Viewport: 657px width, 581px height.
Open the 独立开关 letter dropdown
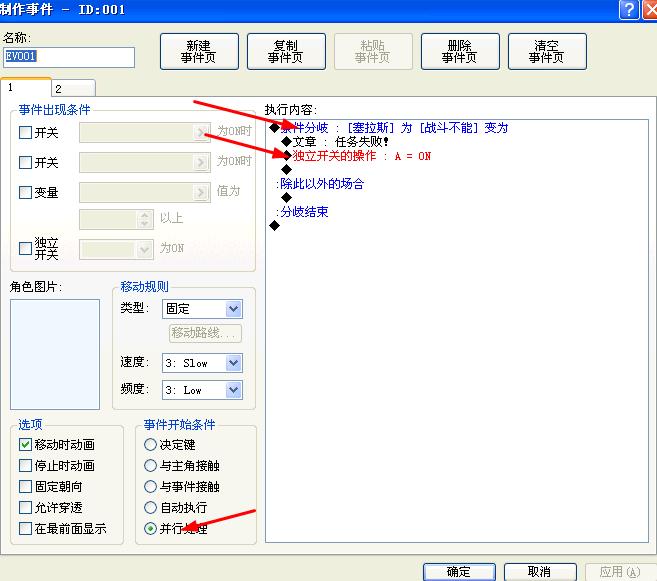pos(144,249)
